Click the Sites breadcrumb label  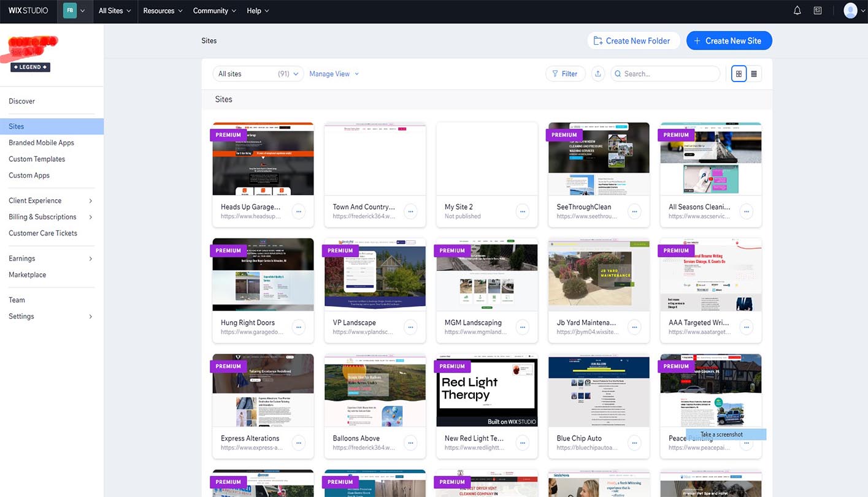pos(209,40)
